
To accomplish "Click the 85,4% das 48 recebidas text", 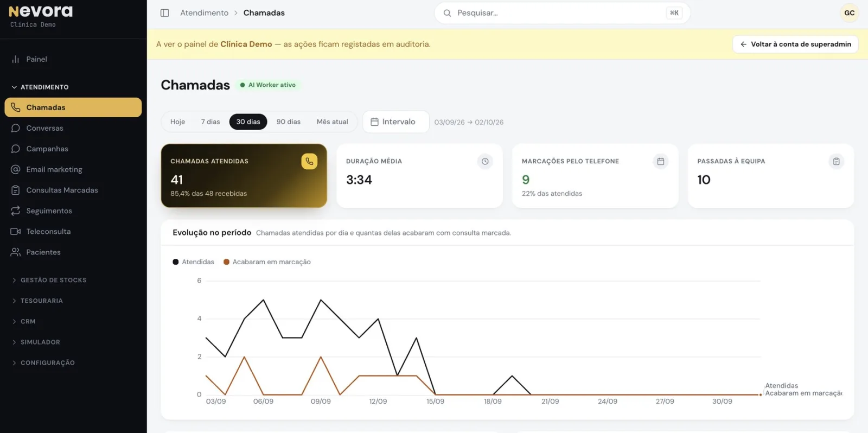I will point(209,194).
